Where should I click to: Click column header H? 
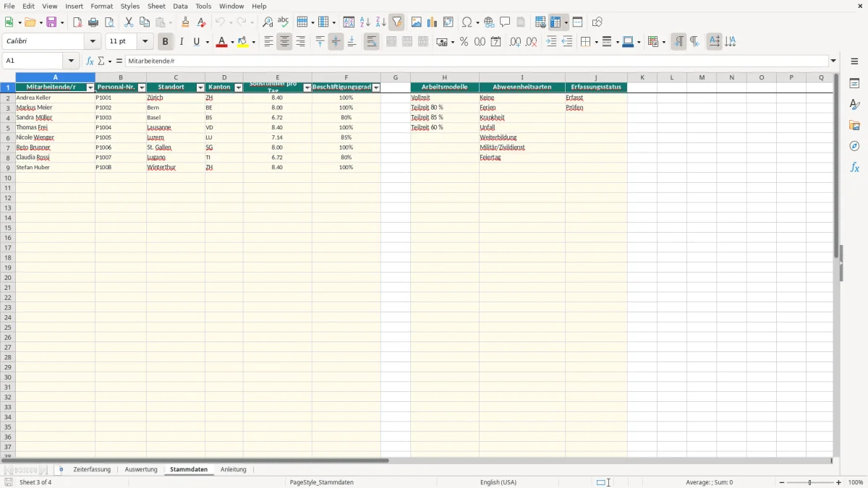(x=444, y=77)
